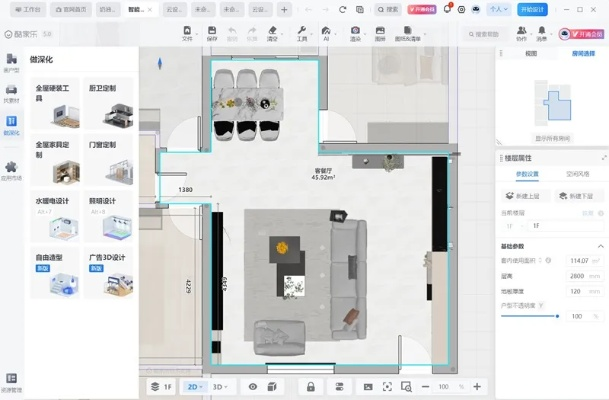
Task: Toggle the eye visibility icon in bottom bar
Action: tap(252, 386)
